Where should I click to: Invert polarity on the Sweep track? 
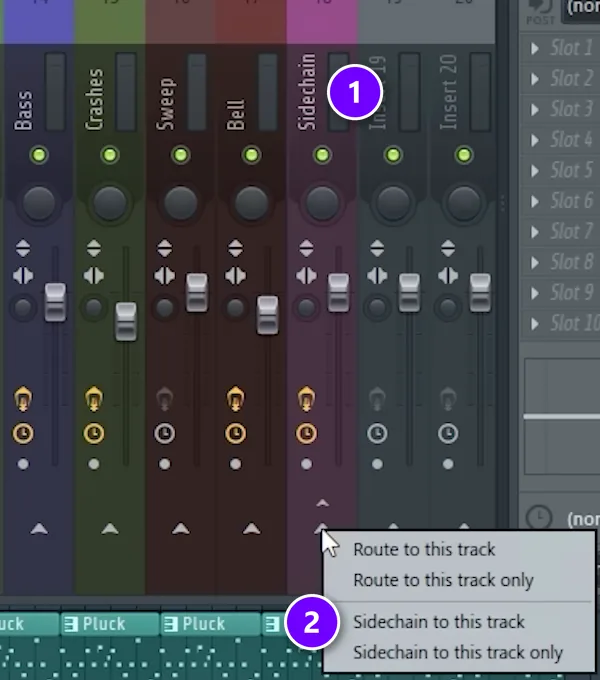pyautogui.click(x=165, y=248)
